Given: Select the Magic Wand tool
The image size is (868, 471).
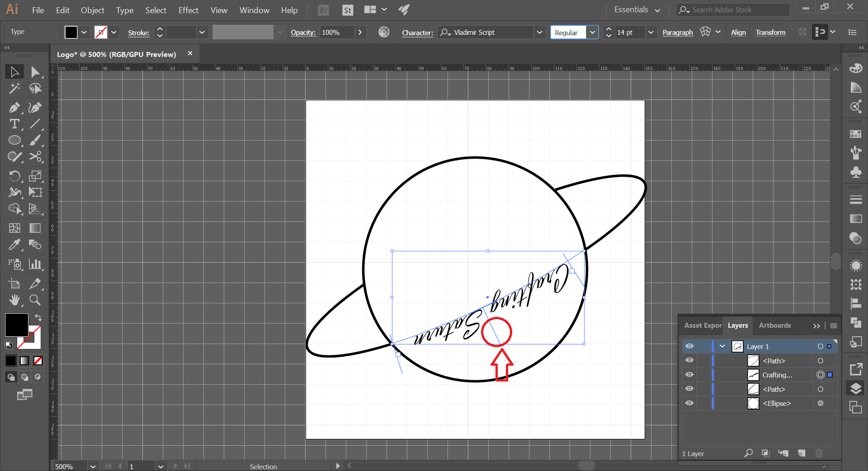Looking at the screenshot, I should [x=14, y=89].
